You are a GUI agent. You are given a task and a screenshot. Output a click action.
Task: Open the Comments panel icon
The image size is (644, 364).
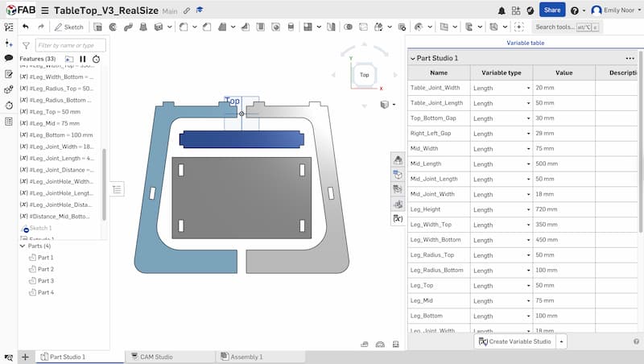click(x=9, y=58)
